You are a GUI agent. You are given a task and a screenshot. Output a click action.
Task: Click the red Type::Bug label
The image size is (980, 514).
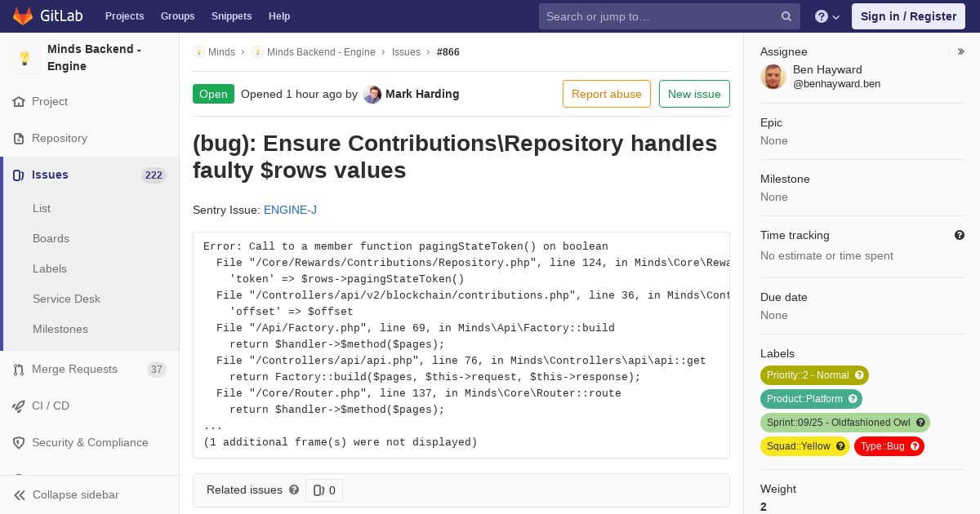[889, 446]
